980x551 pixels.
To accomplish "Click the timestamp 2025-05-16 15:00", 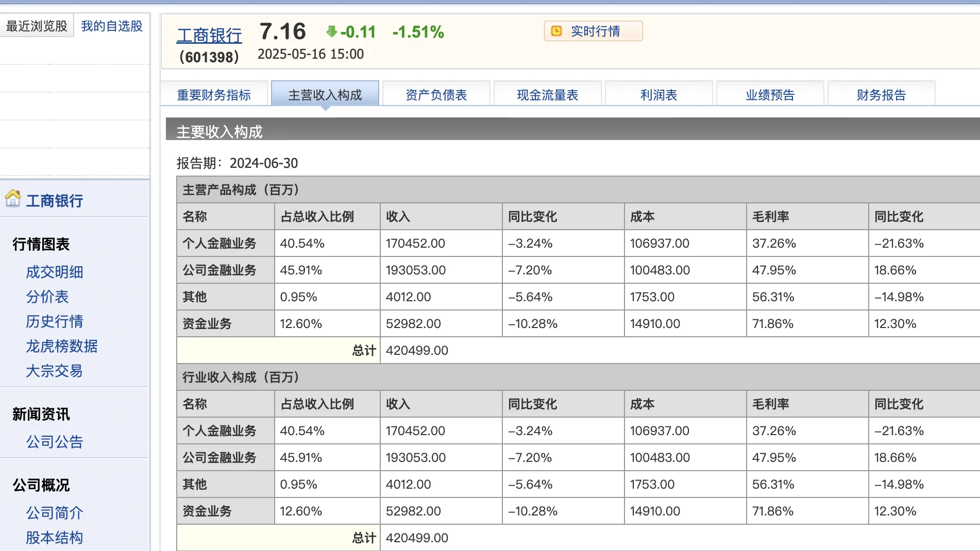I will coord(311,54).
